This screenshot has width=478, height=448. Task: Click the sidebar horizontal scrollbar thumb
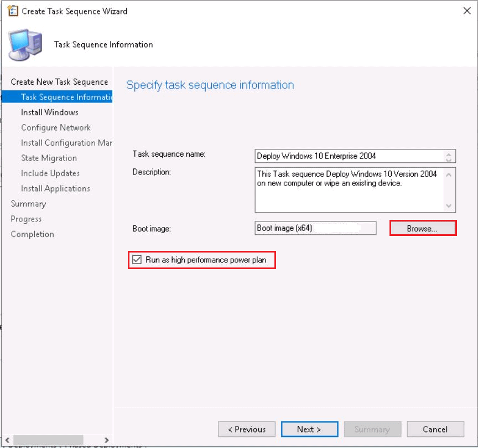click(x=48, y=440)
